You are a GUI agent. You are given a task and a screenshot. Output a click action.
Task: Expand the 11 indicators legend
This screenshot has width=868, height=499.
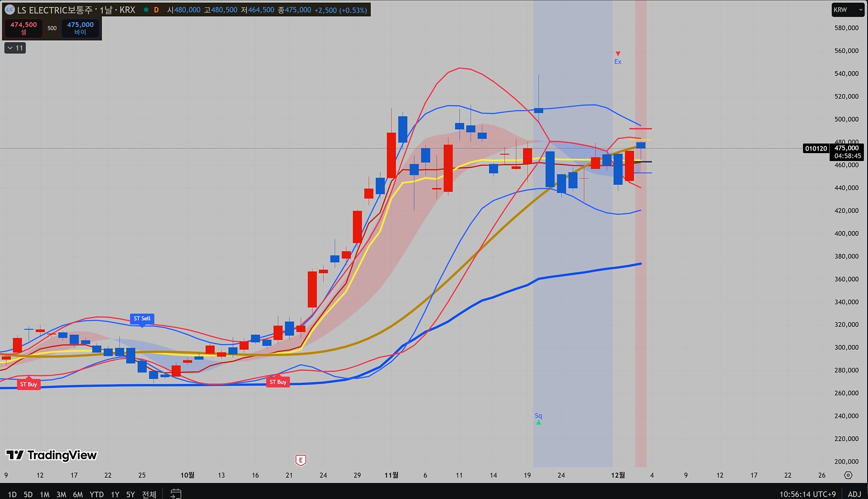(15, 48)
